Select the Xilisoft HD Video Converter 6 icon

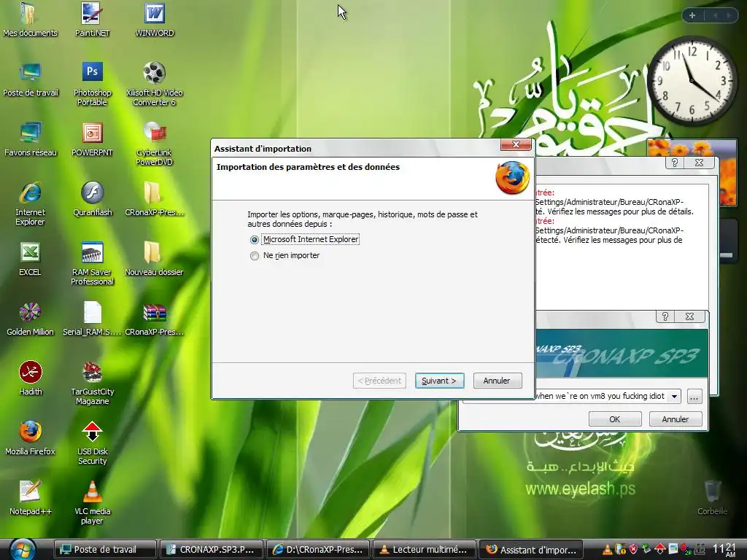(155, 84)
